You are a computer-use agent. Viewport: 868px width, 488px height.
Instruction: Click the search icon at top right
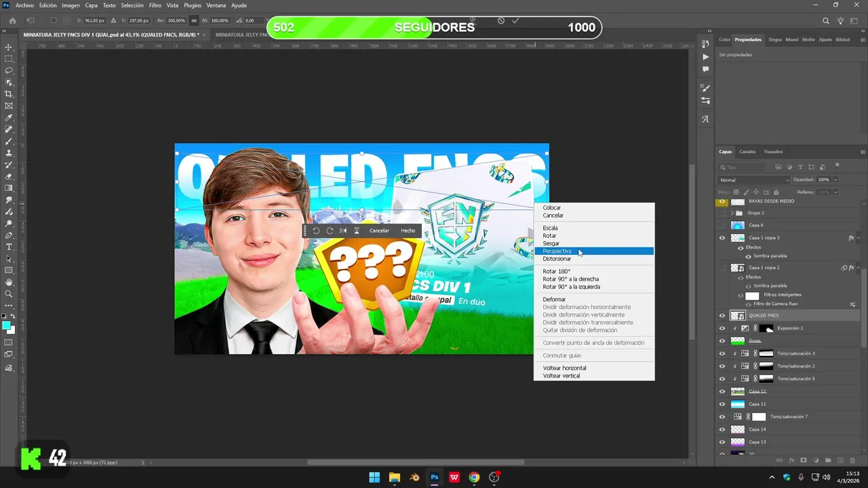point(826,21)
